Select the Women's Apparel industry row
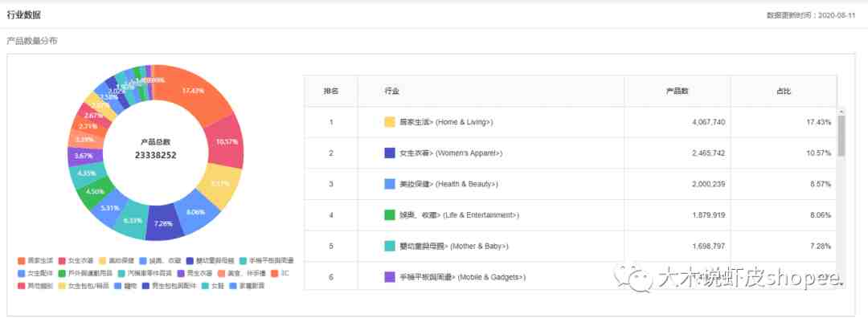Viewport: 868px width, 318px height. click(x=571, y=153)
